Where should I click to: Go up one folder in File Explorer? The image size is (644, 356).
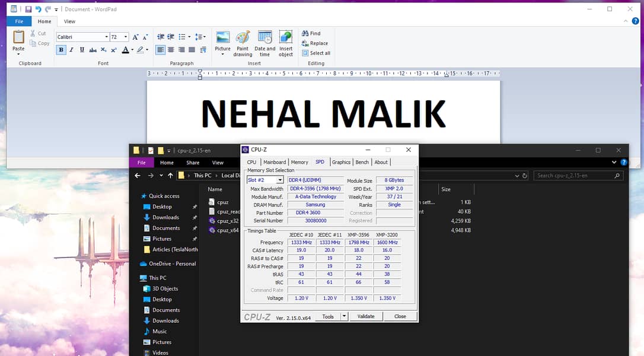click(x=170, y=176)
